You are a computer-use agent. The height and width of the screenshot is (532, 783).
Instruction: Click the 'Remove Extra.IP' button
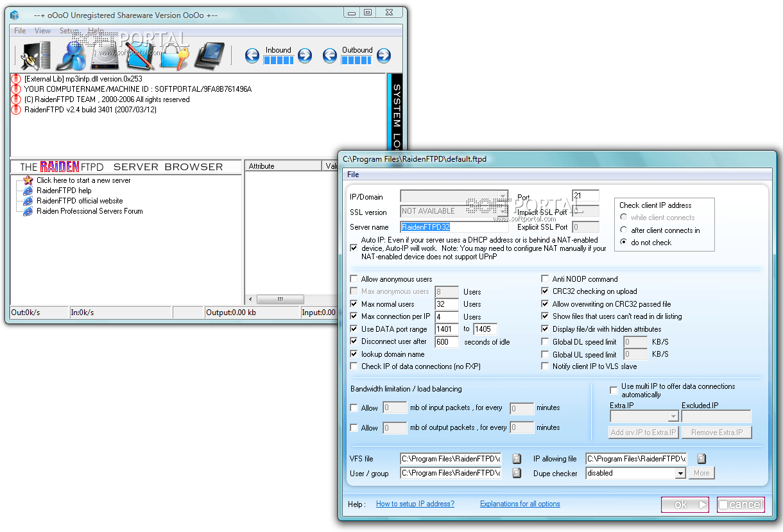point(716,433)
